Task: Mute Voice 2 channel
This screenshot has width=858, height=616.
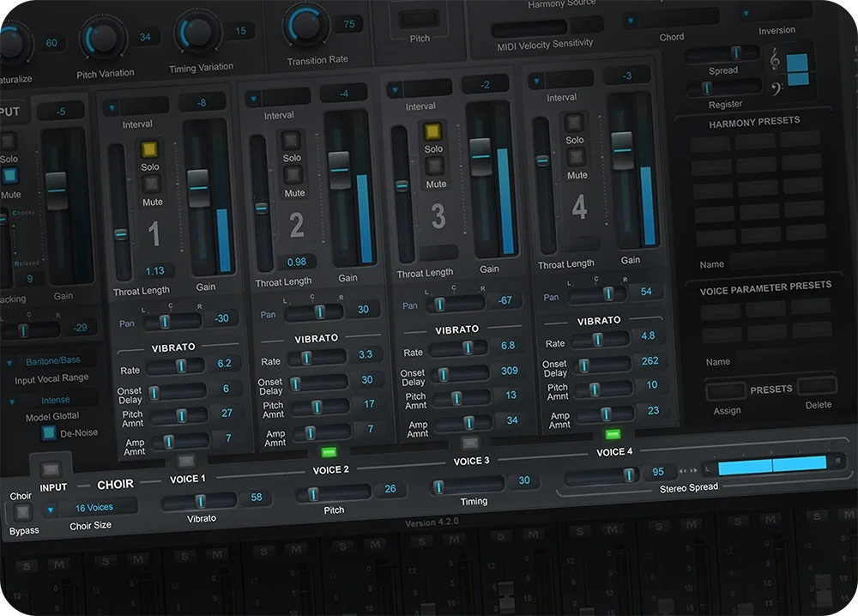Action: 293,175
